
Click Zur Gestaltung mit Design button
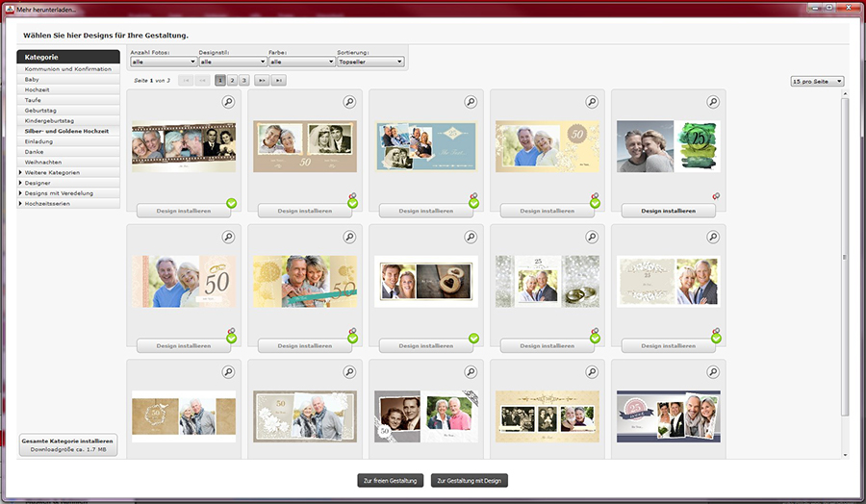[x=469, y=481]
